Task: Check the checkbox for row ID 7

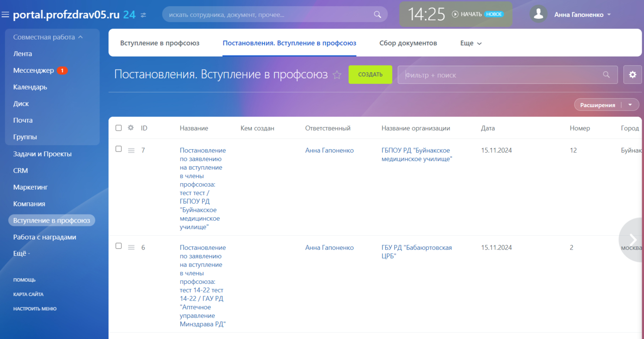Action: 118,149
